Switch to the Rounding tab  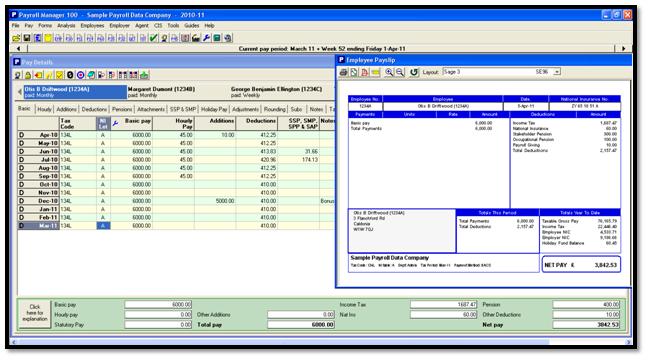point(274,110)
